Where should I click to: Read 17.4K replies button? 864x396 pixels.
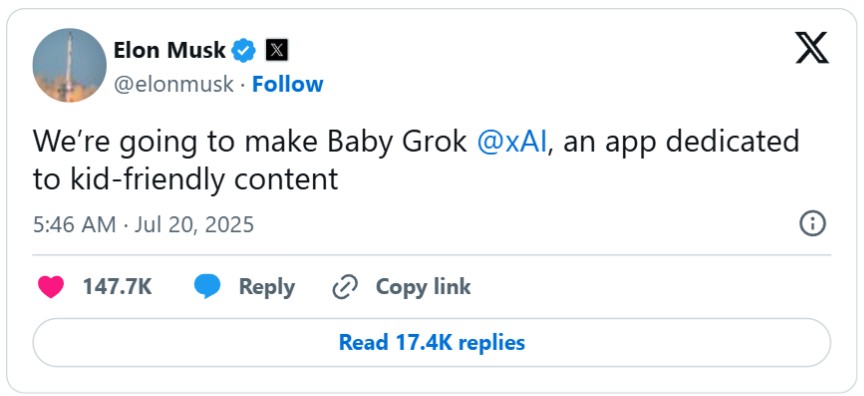tap(431, 342)
